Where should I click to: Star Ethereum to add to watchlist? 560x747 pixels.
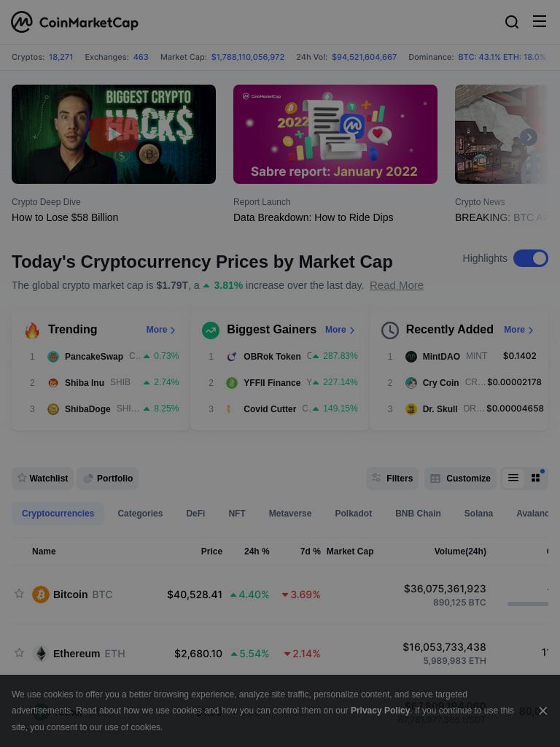(x=19, y=653)
